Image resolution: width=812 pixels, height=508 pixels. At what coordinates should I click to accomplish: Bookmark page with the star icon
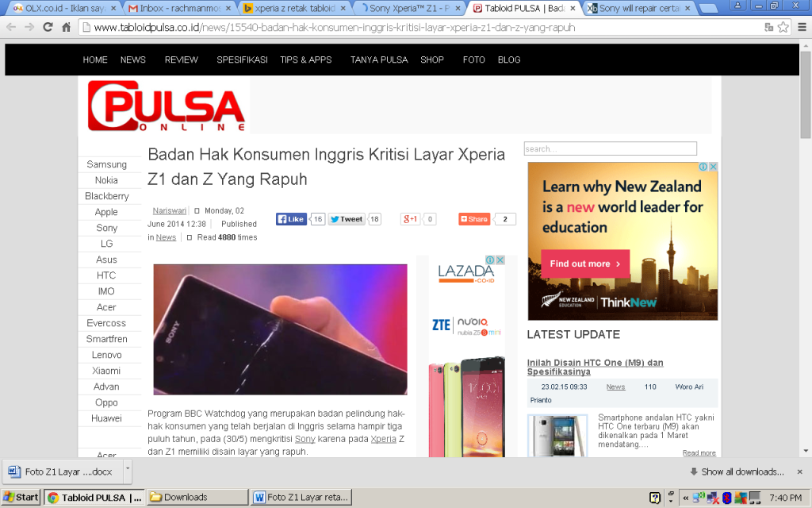[x=783, y=27]
